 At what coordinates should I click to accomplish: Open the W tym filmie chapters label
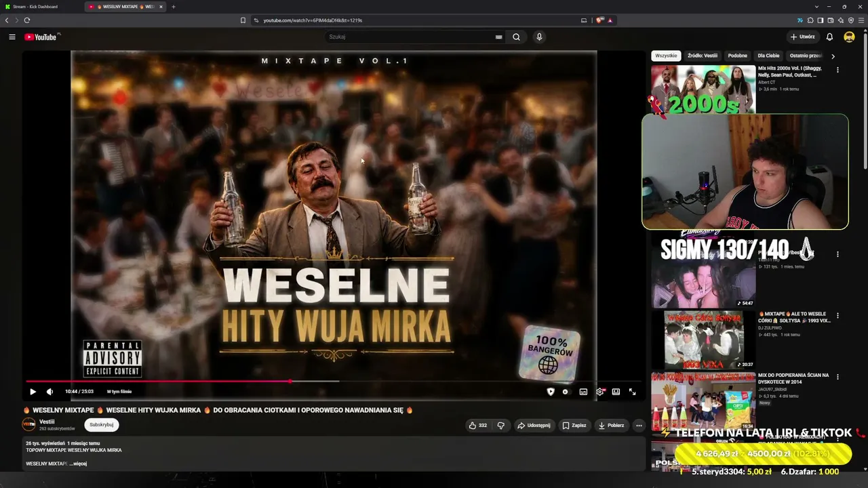click(x=119, y=392)
